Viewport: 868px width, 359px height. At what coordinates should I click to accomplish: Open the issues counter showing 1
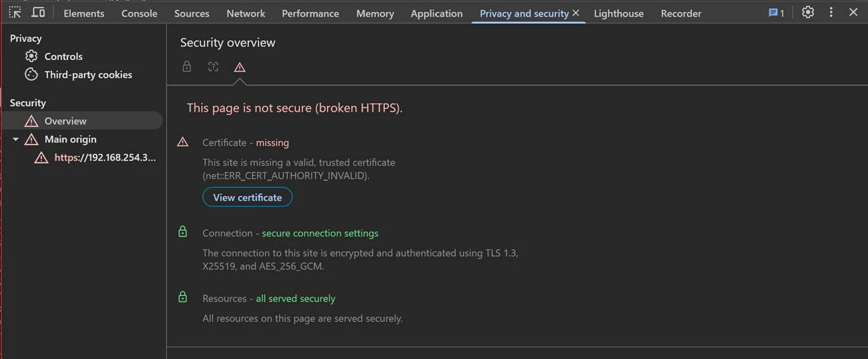point(777,13)
